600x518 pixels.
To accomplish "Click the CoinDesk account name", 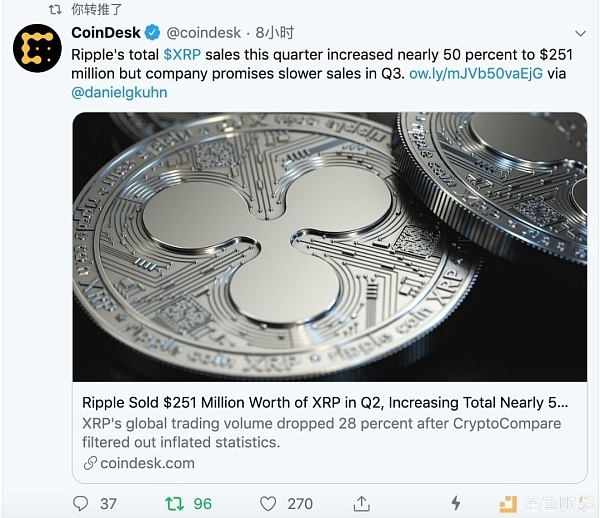I will 106,33.
